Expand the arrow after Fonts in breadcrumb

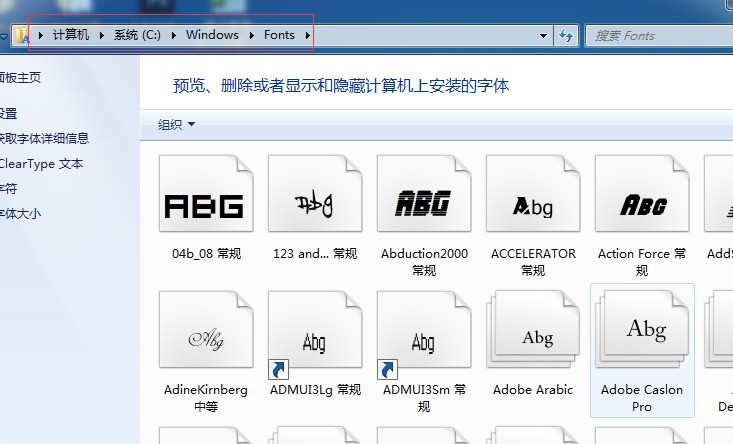[x=307, y=35]
